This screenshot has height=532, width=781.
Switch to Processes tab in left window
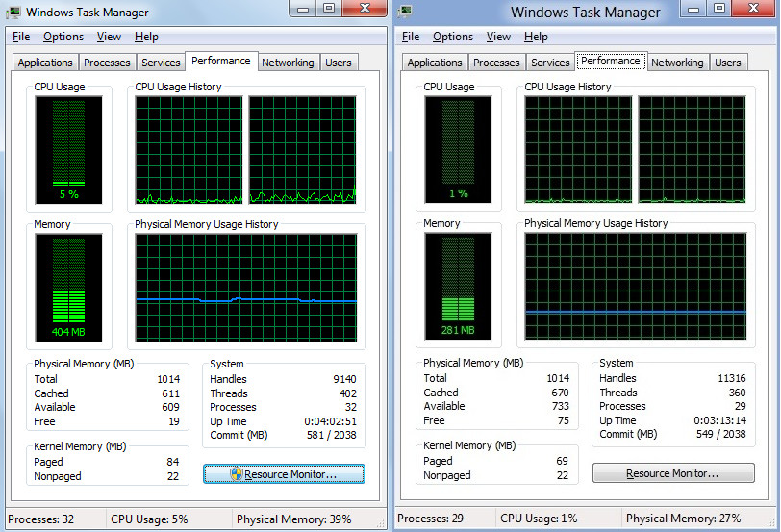[x=107, y=63]
